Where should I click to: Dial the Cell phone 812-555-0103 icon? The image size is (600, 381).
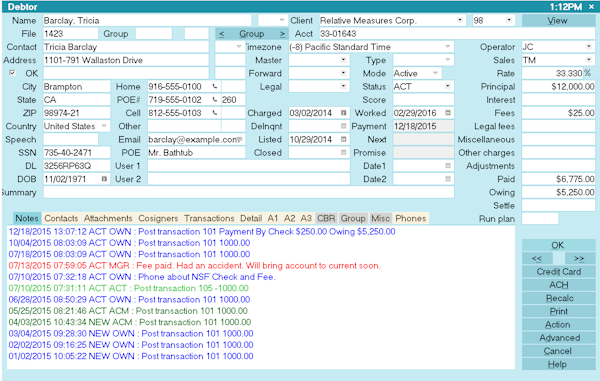click(215, 113)
